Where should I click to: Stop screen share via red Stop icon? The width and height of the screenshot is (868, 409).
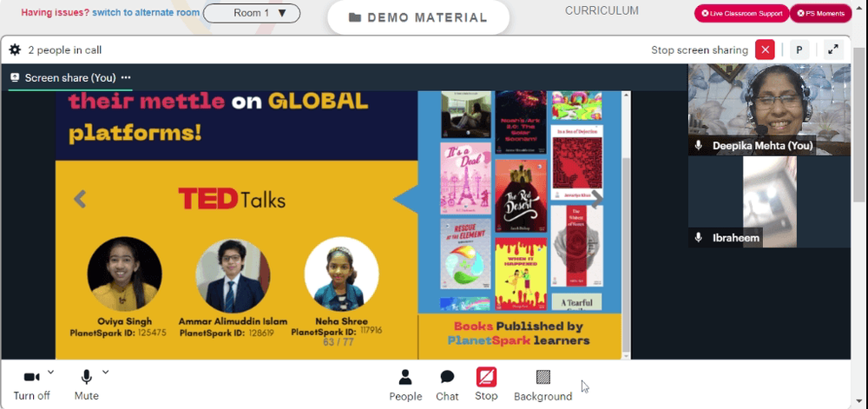tap(486, 378)
